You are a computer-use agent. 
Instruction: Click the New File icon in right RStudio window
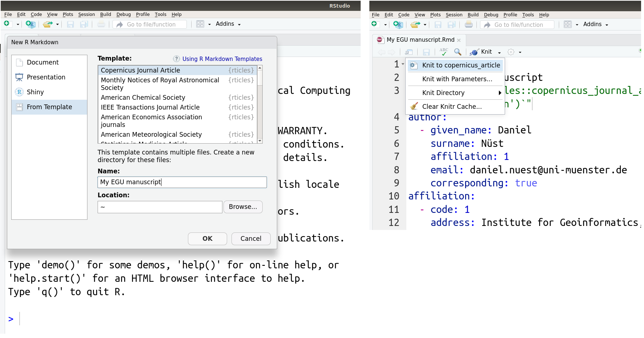pyautogui.click(x=374, y=24)
